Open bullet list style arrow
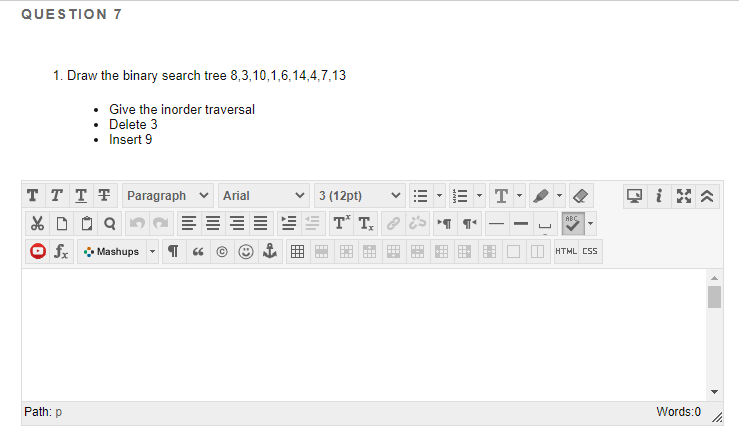The image size is (739, 441). click(439, 196)
